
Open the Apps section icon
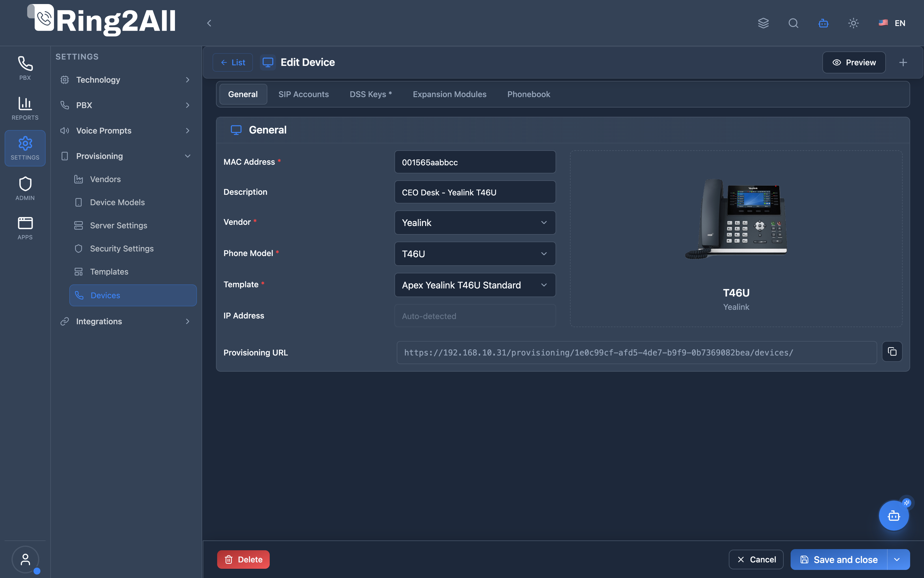click(x=25, y=228)
